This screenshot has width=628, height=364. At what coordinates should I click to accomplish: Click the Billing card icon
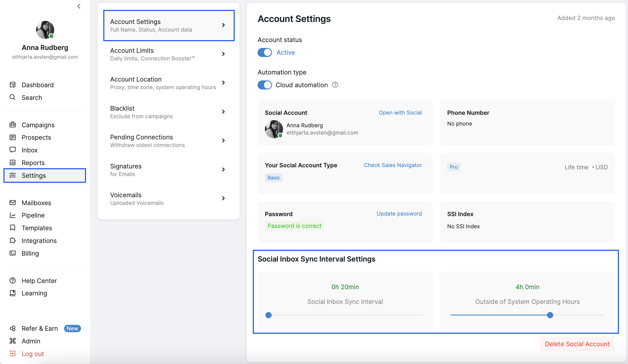click(13, 253)
